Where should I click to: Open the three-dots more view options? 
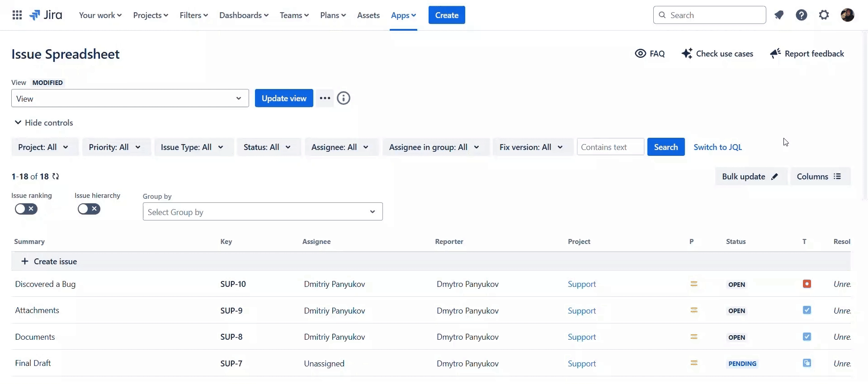point(325,98)
